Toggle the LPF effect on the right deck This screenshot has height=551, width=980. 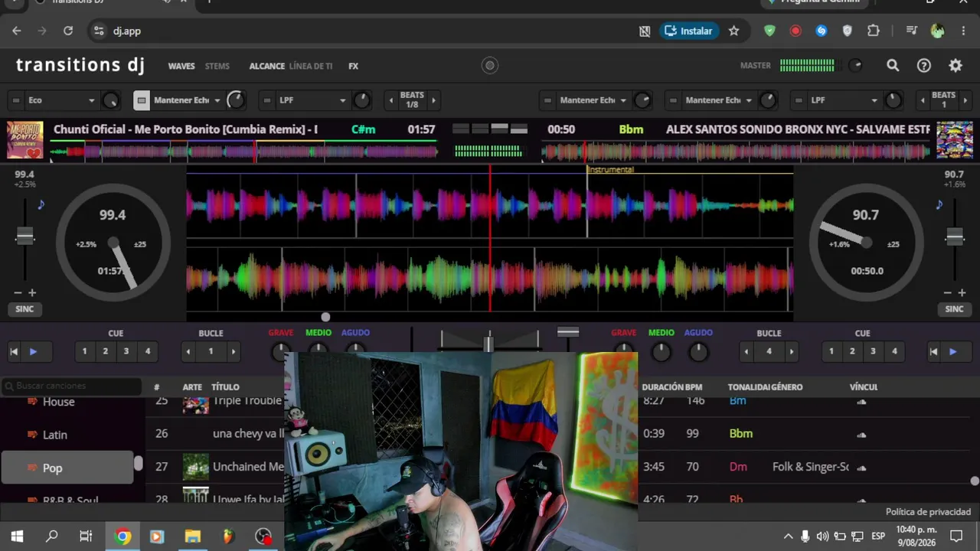click(798, 100)
